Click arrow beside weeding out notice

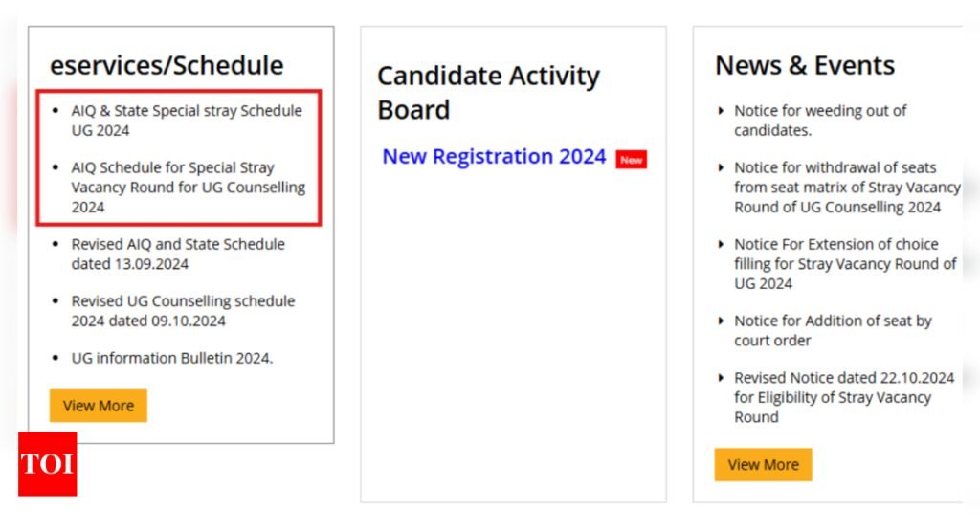pos(721,111)
